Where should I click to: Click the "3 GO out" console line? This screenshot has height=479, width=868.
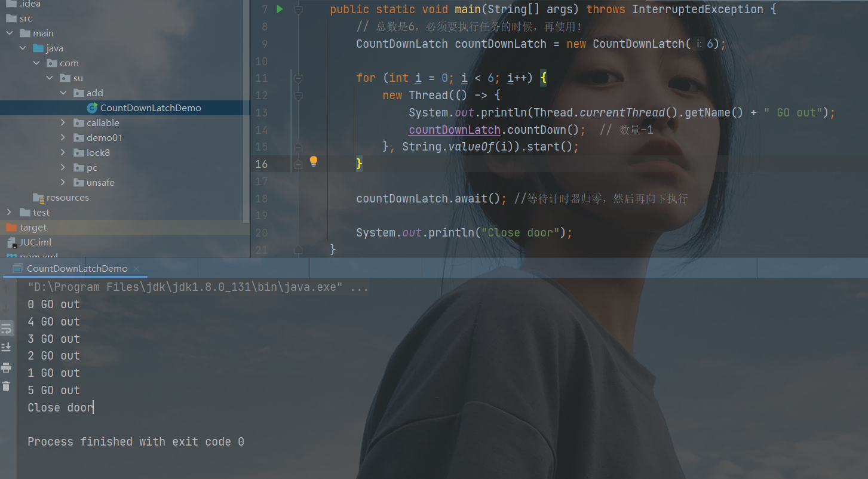point(54,339)
